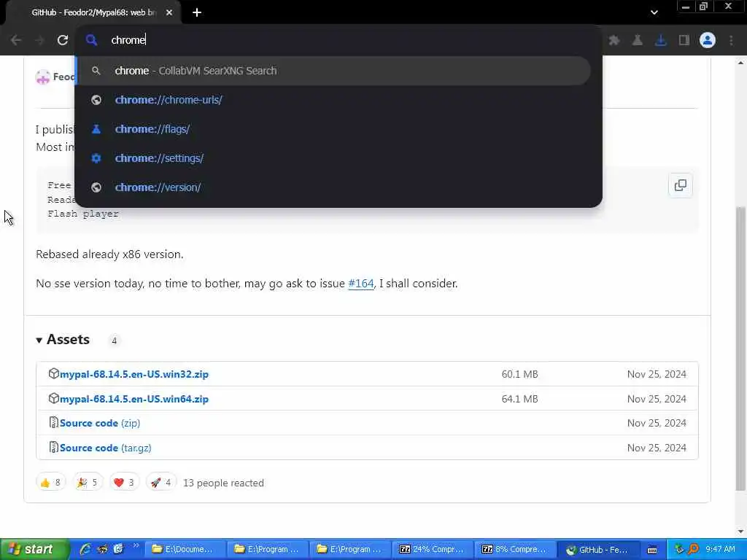Select chrome://chrome-urls/ suggestion

[333, 99]
